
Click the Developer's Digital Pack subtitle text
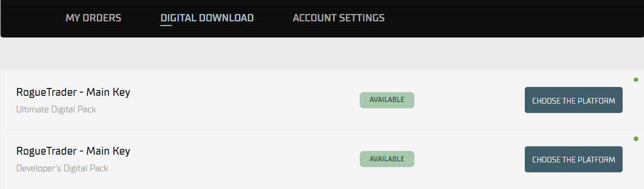62,169
